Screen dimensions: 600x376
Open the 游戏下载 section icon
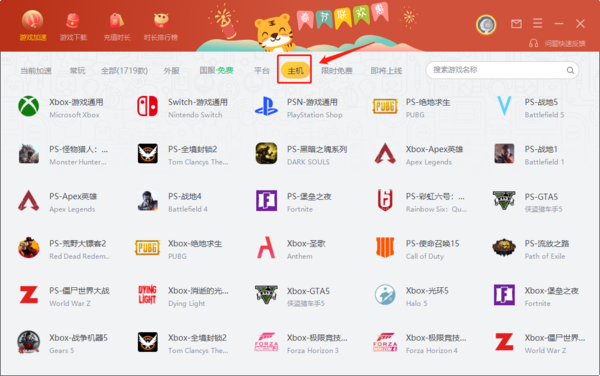coord(73,21)
